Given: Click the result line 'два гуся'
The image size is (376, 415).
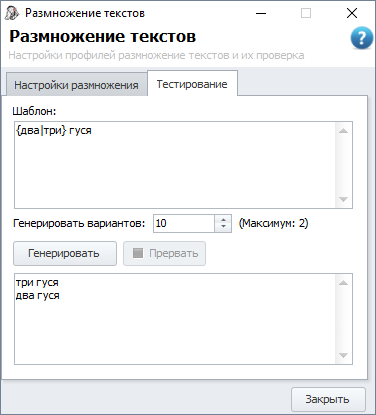Looking at the screenshot, I should 37,296.
